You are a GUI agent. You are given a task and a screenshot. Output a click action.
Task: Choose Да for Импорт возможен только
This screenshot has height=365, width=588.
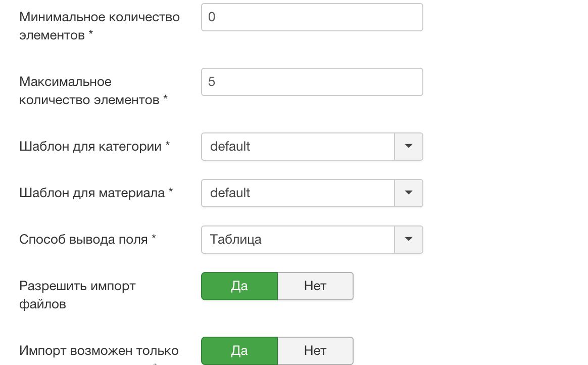(x=239, y=351)
